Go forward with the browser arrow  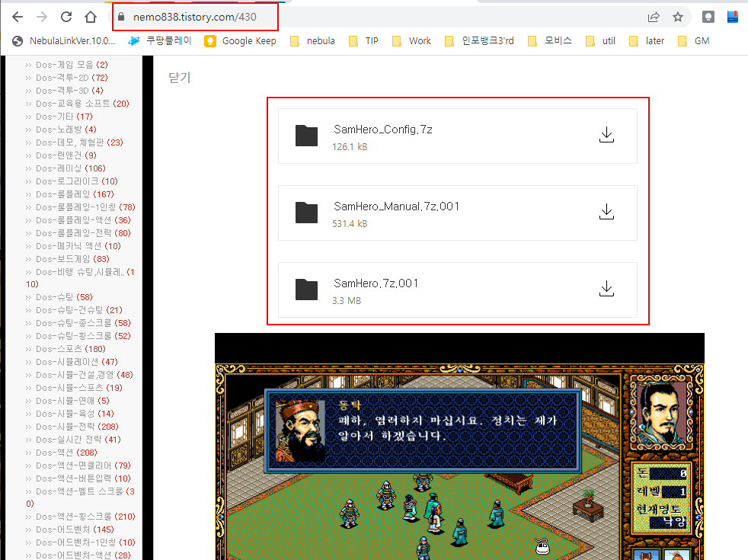click(x=42, y=18)
